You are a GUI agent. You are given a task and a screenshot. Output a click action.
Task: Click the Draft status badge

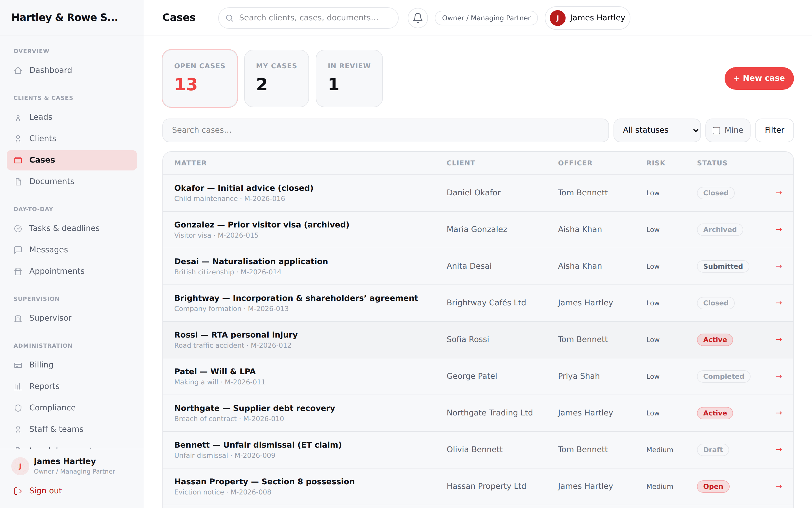[x=713, y=450]
